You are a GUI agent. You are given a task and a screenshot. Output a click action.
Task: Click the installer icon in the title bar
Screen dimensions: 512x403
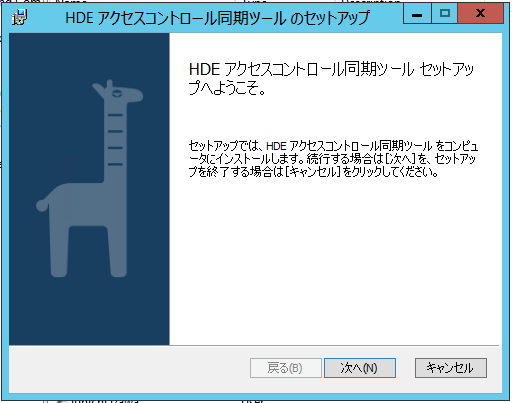(x=20, y=17)
